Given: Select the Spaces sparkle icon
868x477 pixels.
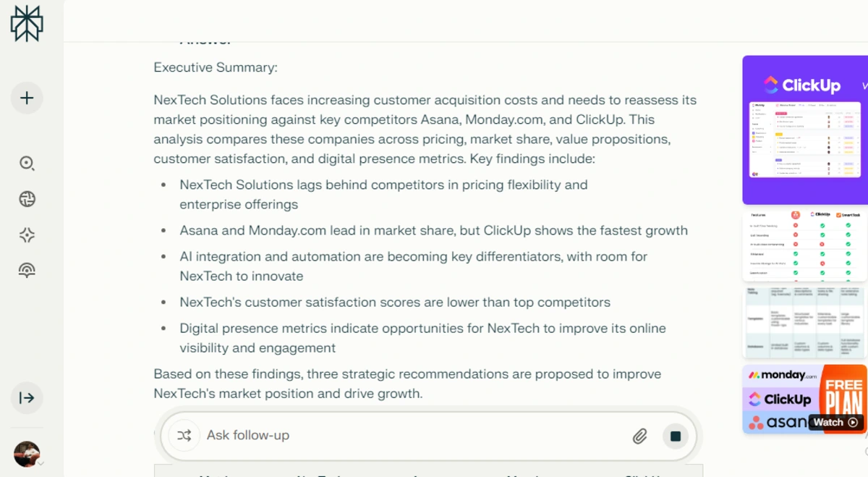Looking at the screenshot, I should click(27, 235).
